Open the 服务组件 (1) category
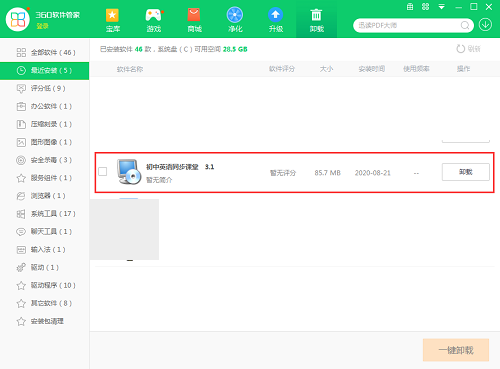Viewport: 500px width, 369px height. [x=45, y=178]
